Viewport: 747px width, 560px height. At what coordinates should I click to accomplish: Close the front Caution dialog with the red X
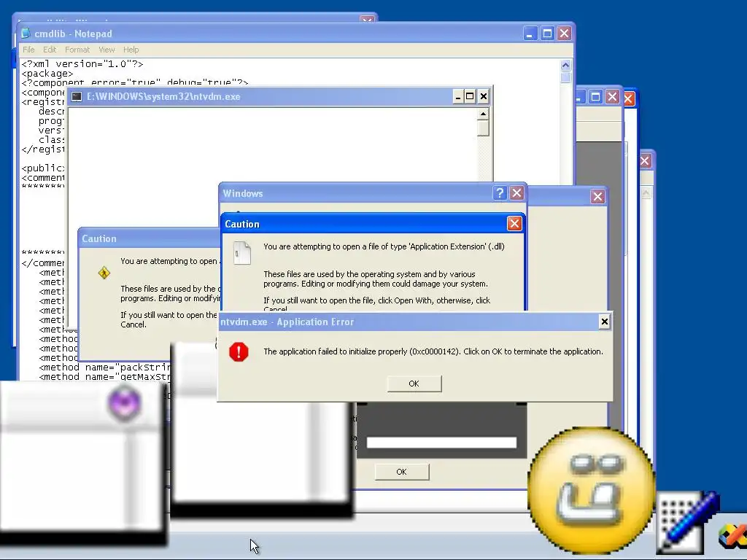click(514, 224)
